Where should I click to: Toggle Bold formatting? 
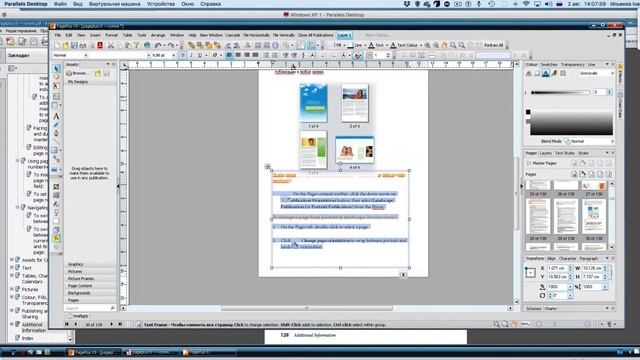(183, 55)
